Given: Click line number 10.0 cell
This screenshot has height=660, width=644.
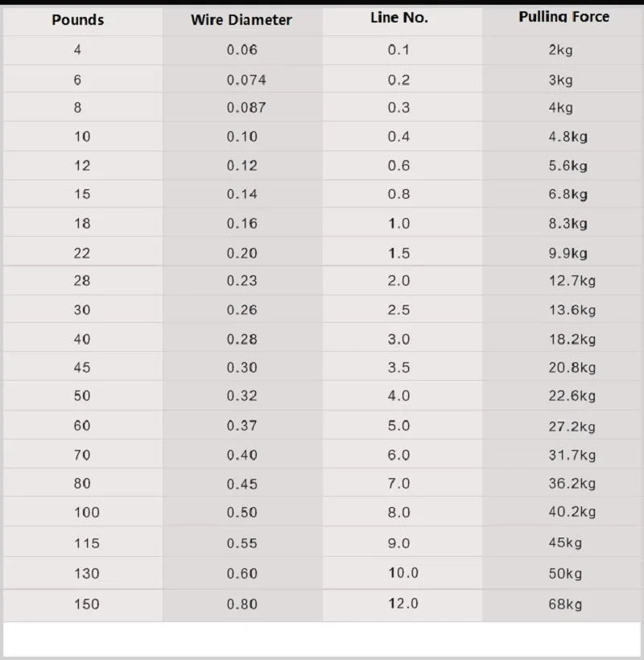Looking at the screenshot, I should [x=402, y=573].
